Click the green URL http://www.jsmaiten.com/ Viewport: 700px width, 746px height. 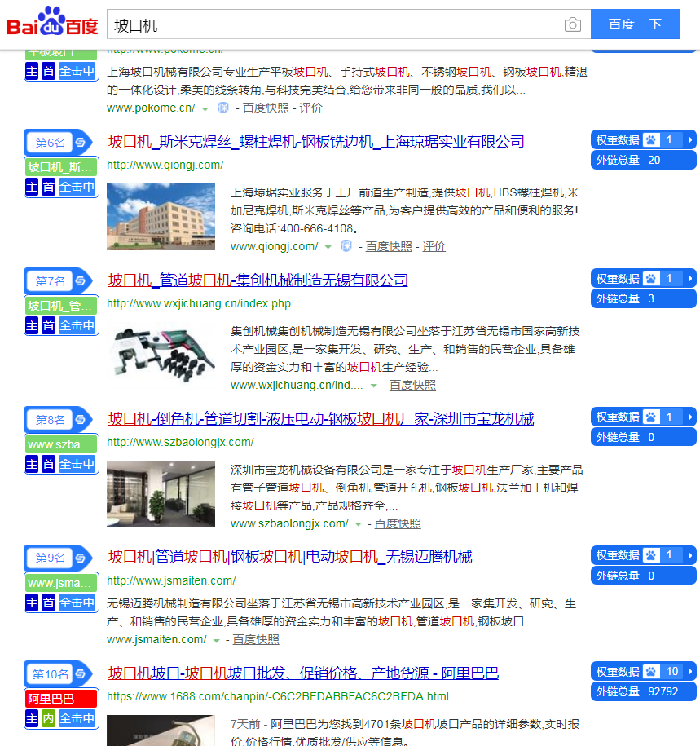171,580
